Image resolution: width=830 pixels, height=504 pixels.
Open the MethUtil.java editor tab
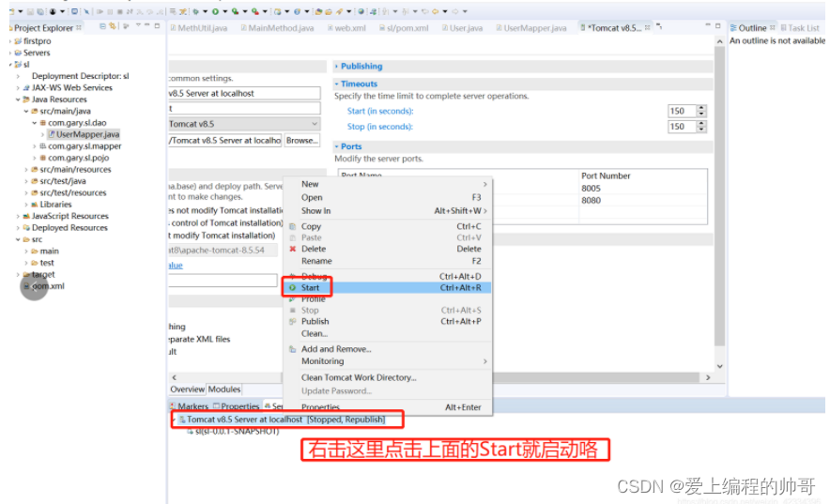coord(198,28)
